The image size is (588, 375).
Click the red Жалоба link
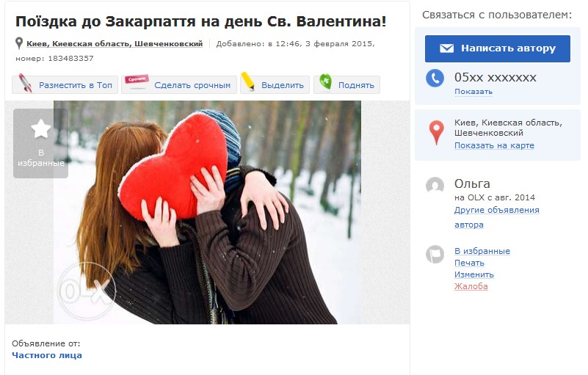point(471,286)
